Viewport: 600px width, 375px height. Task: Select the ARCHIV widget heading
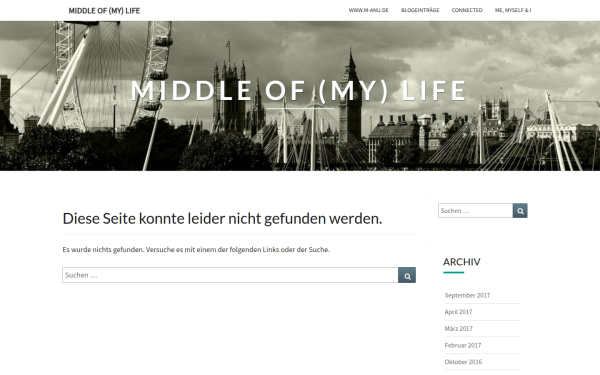[461, 262]
